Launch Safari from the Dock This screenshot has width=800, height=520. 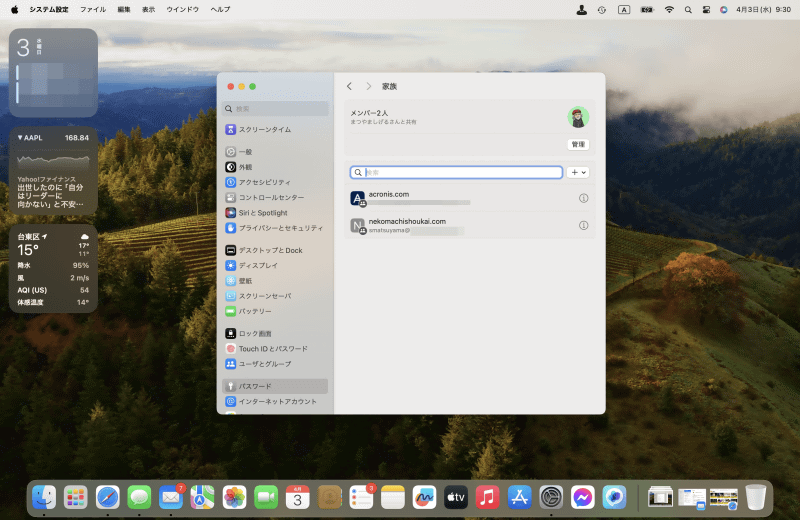[x=108, y=497]
